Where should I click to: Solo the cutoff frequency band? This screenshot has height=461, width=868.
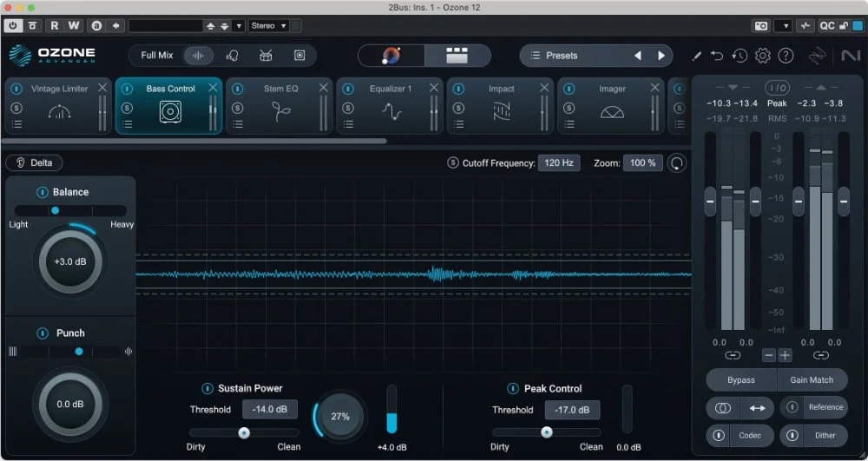(453, 163)
